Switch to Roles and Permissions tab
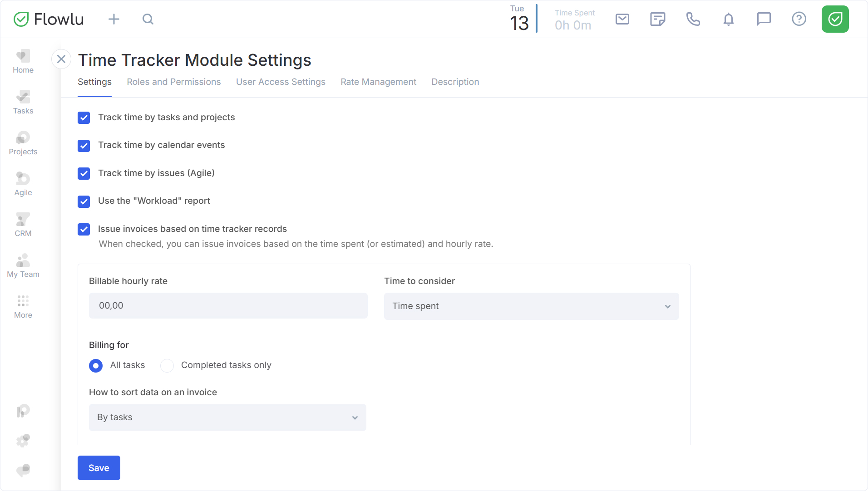Viewport: 868px width, 491px height. 174,82
